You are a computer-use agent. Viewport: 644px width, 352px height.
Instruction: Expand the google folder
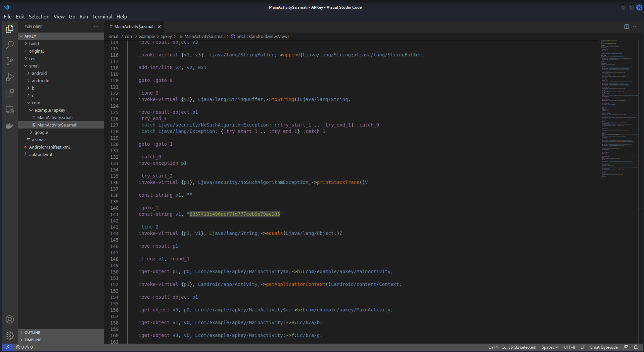[61, 132]
